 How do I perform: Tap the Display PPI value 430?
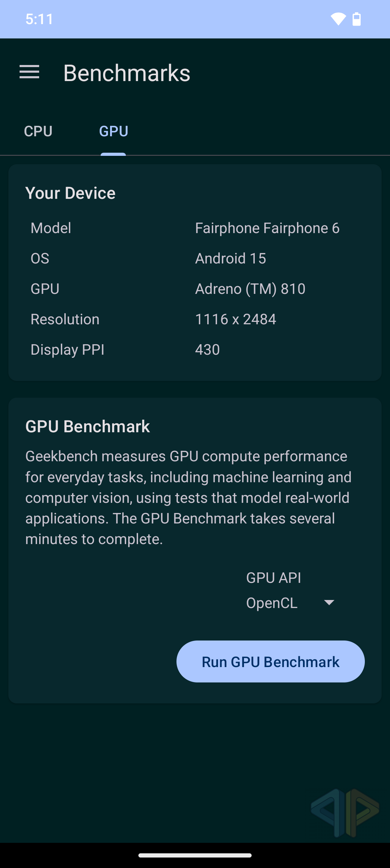click(208, 350)
